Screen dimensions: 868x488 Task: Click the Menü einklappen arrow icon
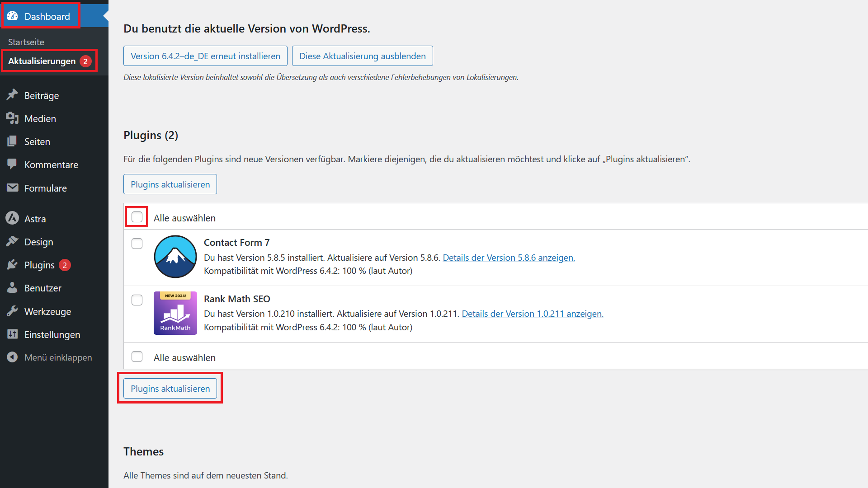[12, 357]
